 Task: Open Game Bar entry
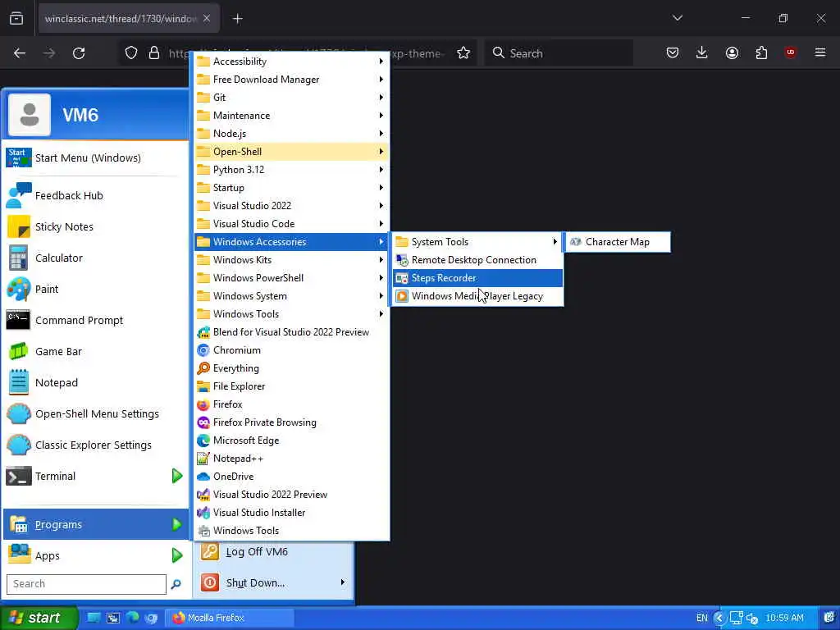[x=95, y=351]
